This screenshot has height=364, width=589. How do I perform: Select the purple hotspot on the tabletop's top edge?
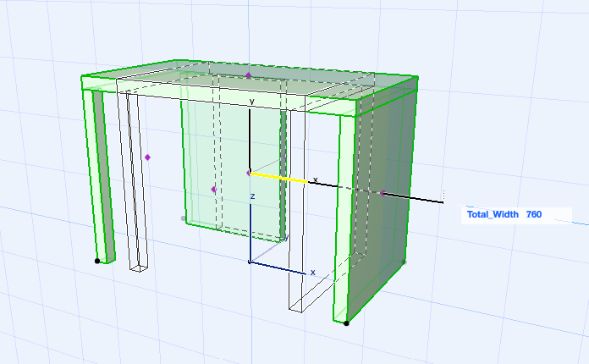(248, 75)
